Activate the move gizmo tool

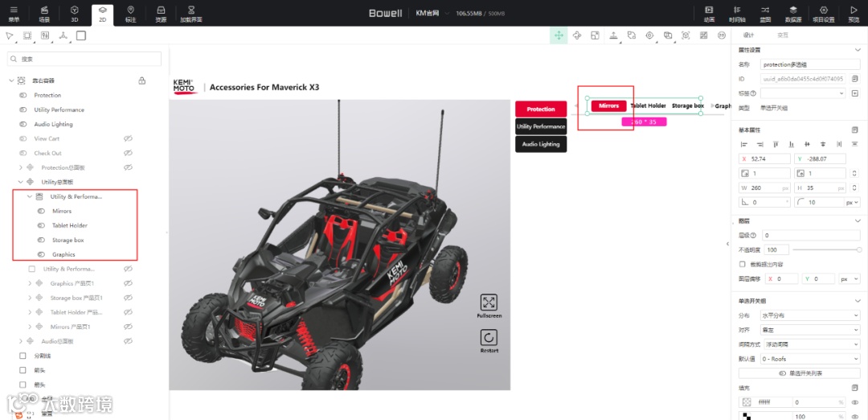pos(559,35)
